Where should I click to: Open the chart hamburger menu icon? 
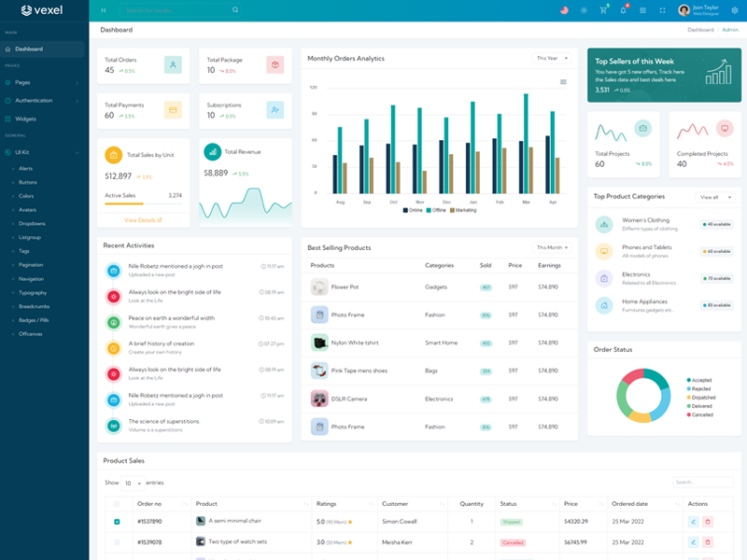pos(563,82)
